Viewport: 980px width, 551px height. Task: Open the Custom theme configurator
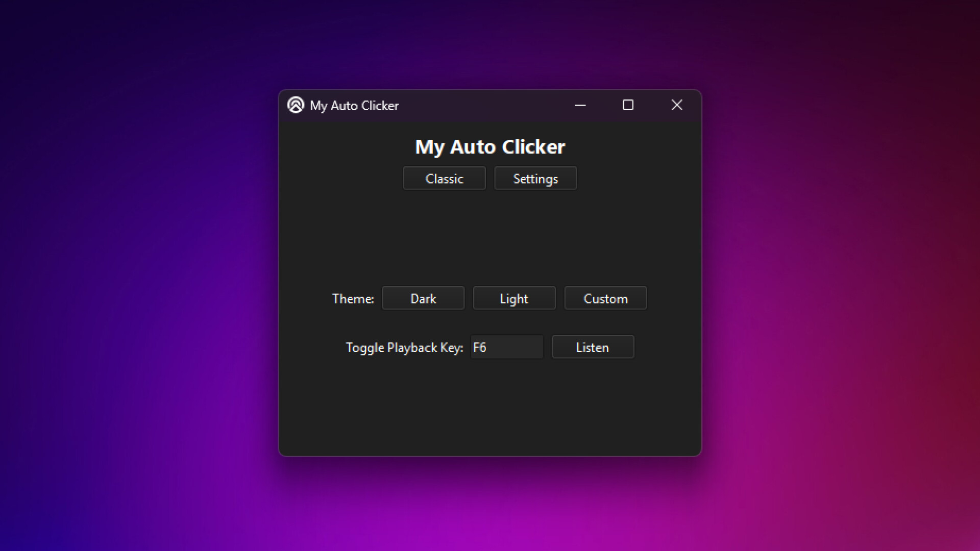click(605, 298)
